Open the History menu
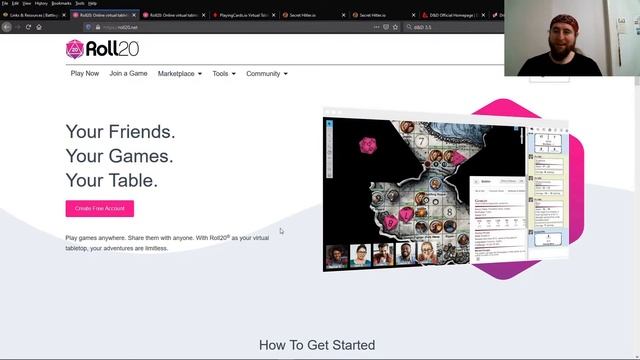The width and height of the screenshot is (640, 360). [41, 3]
